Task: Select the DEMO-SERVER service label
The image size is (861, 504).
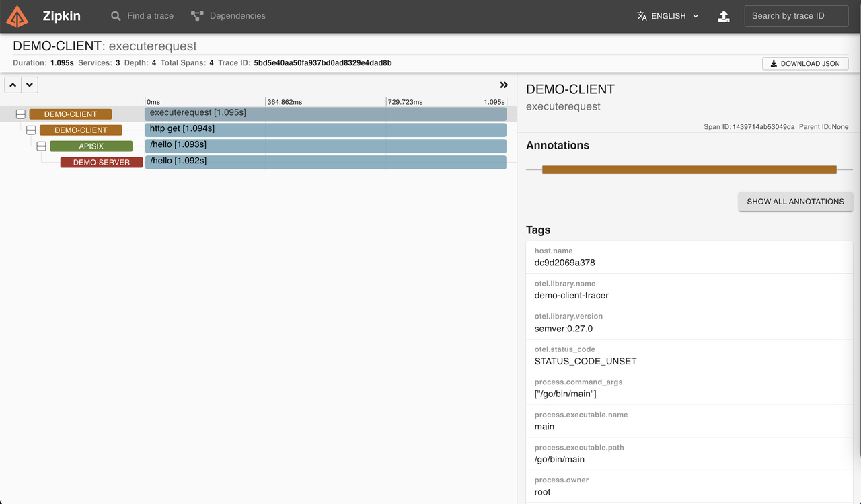Action: point(102,163)
